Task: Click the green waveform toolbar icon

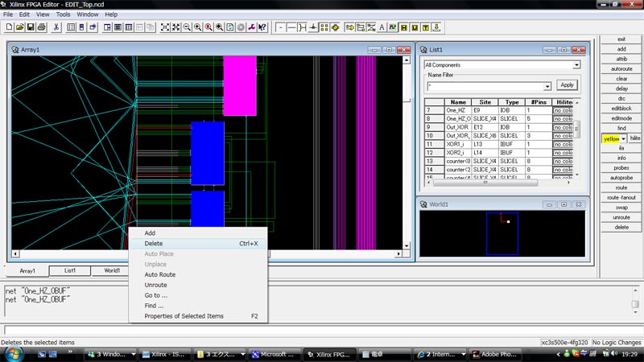Action: point(393,27)
